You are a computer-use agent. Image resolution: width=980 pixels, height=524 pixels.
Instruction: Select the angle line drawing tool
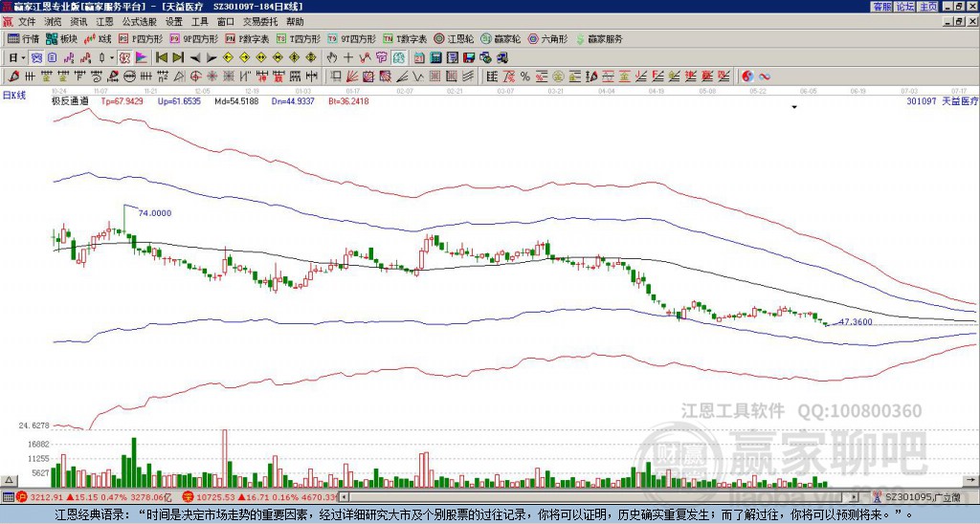point(402,76)
